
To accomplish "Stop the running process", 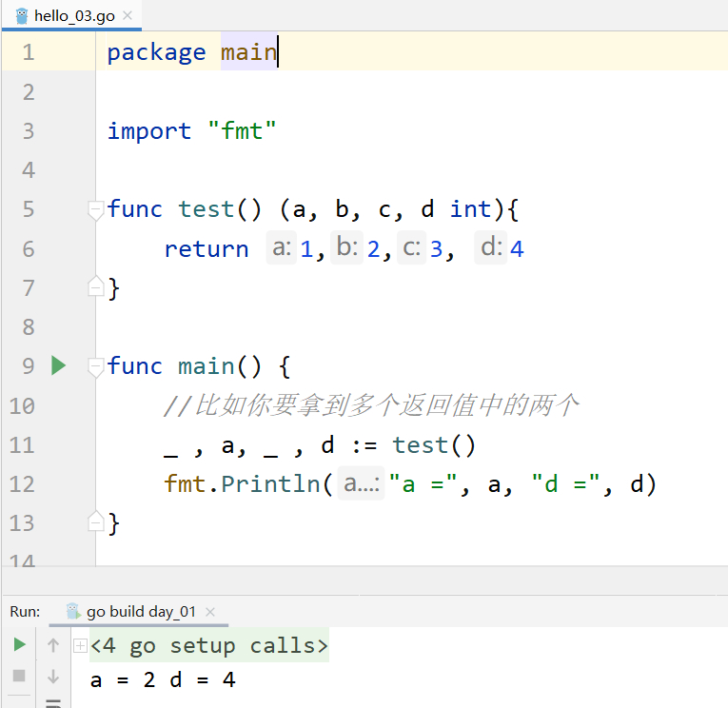I will point(19,676).
